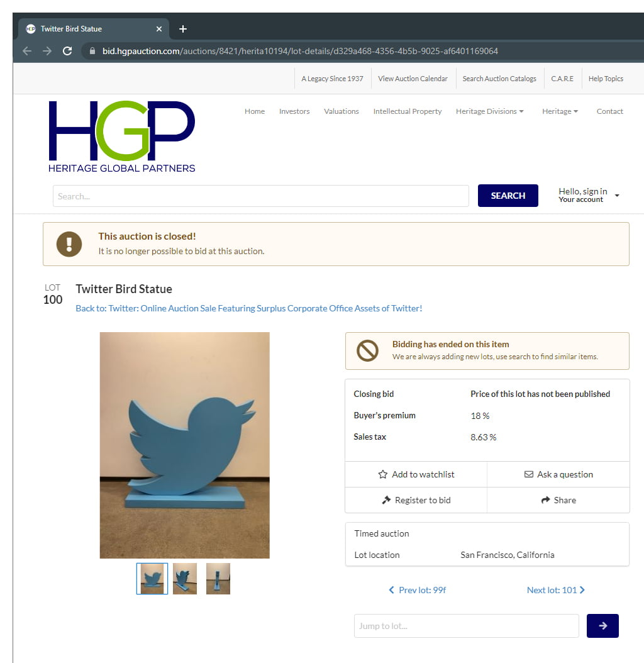The width and height of the screenshot is (644, 663).
Task: Expand the Heritage dropdown menu
Action: tap(560, 111)
